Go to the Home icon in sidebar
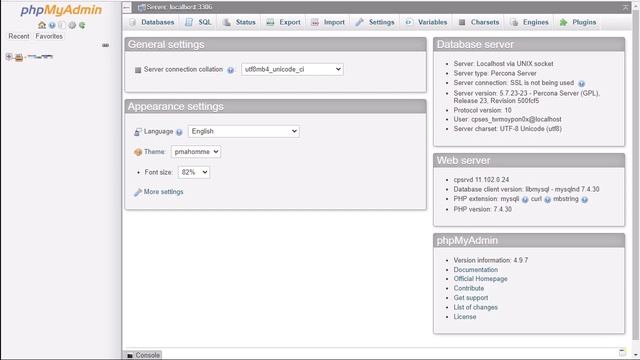The image size is (640, 360). click(42, 25)
